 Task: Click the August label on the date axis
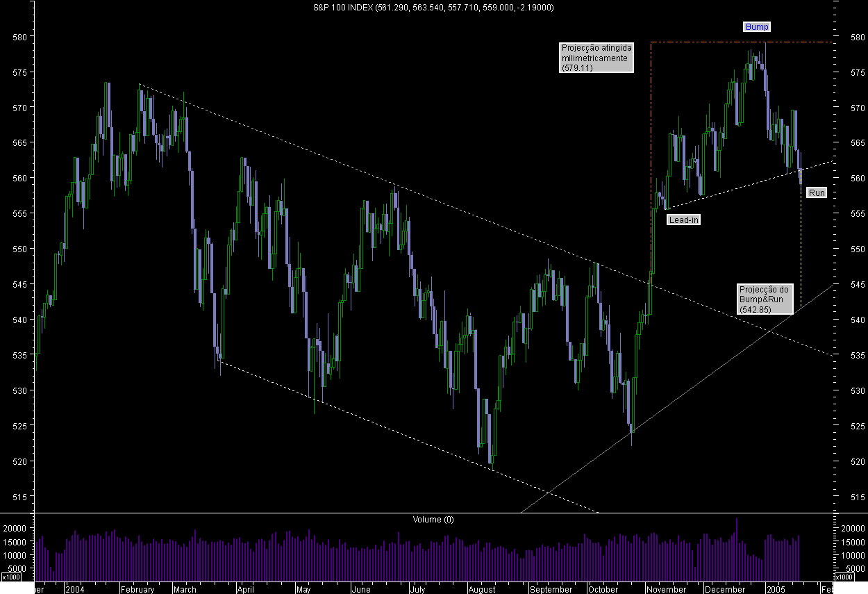click(481, 589)
